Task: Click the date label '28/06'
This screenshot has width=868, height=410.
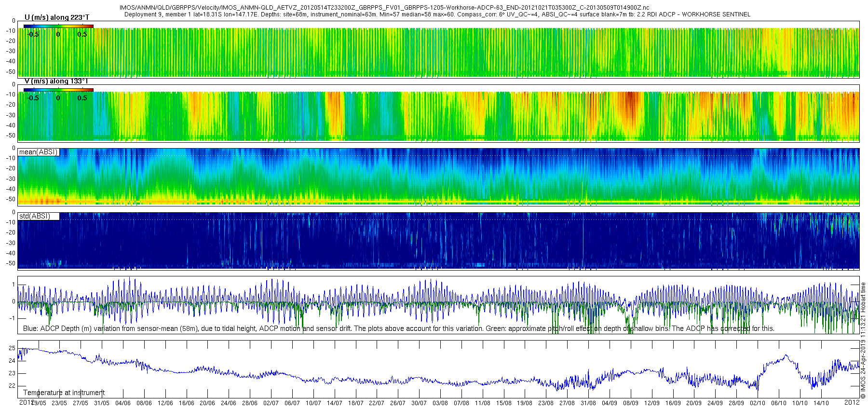Action: (x=250, y=403)
